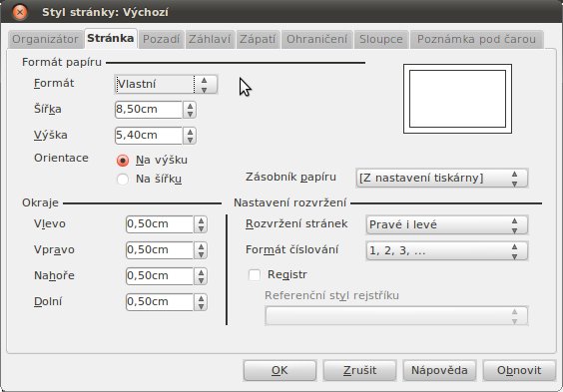The image size is (563, 392).
Task: Open the Zásobník papíru dropdown
Action: point(441,178)
